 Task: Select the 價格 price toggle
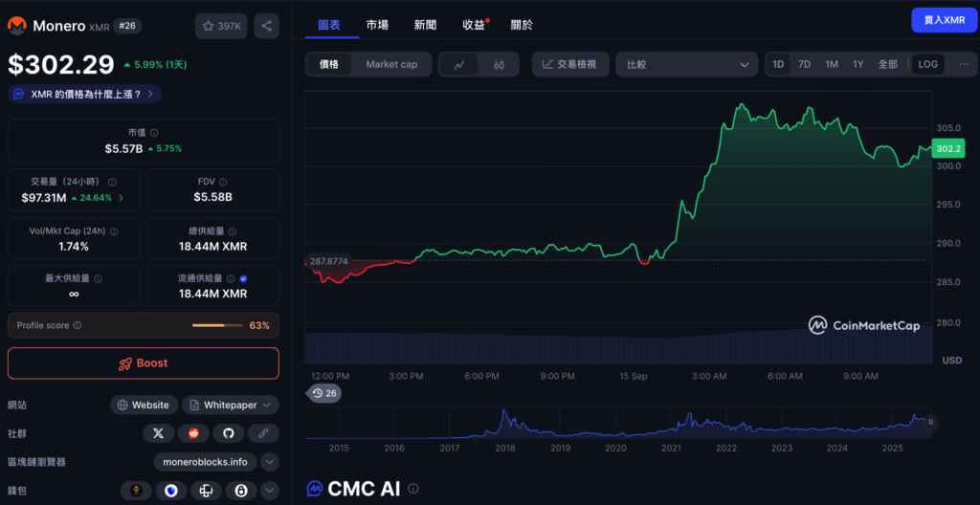point(329,64)
